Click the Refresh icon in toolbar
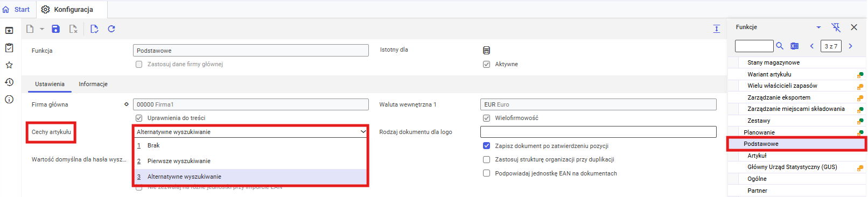 111,29
